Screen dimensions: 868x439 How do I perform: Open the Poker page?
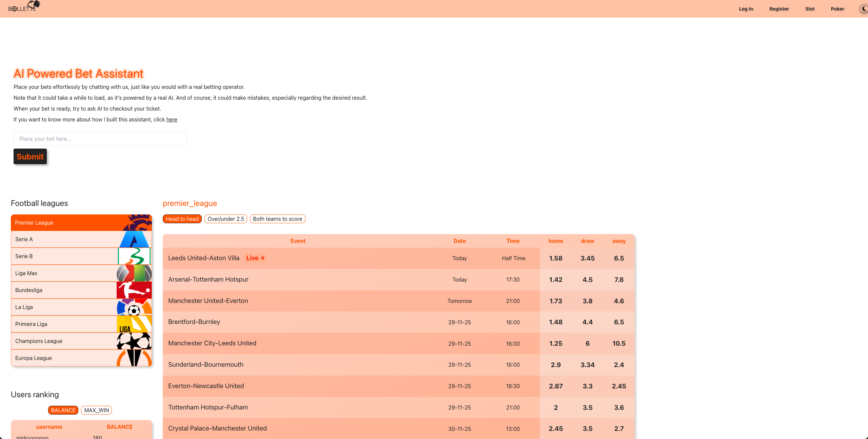coord(837,9)
